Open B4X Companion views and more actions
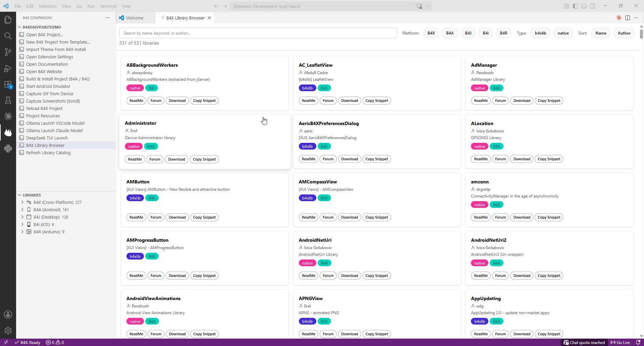 [x=108, y=18]
